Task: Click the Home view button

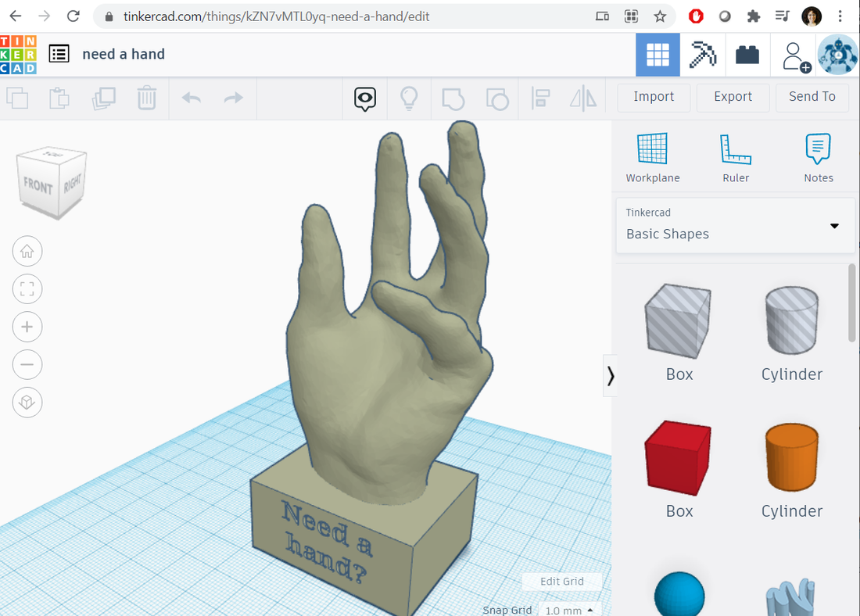Action: pyautogui.click(x=27, y=251)
